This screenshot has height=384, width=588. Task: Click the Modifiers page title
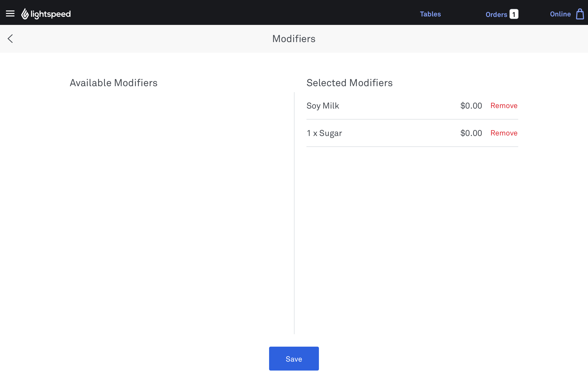pyautogui.click(x=294, y=39)
